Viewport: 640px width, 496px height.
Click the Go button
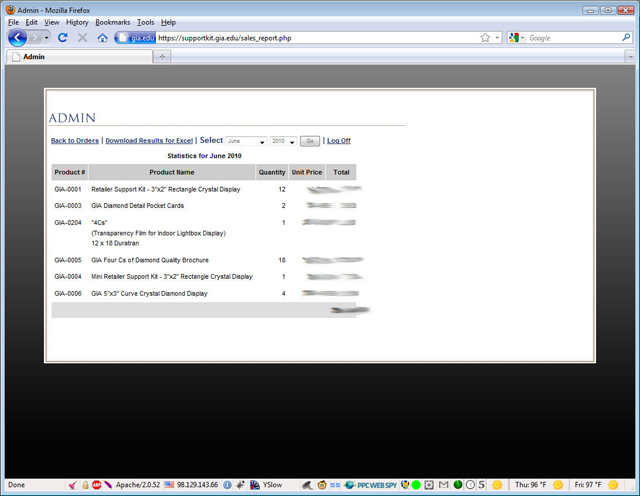(310, 141)
